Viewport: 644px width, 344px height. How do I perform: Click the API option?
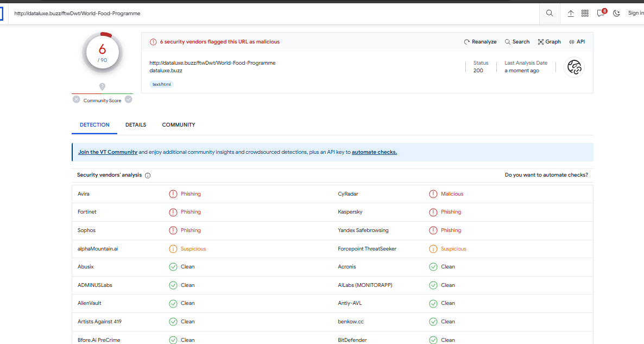pos(577,42)
